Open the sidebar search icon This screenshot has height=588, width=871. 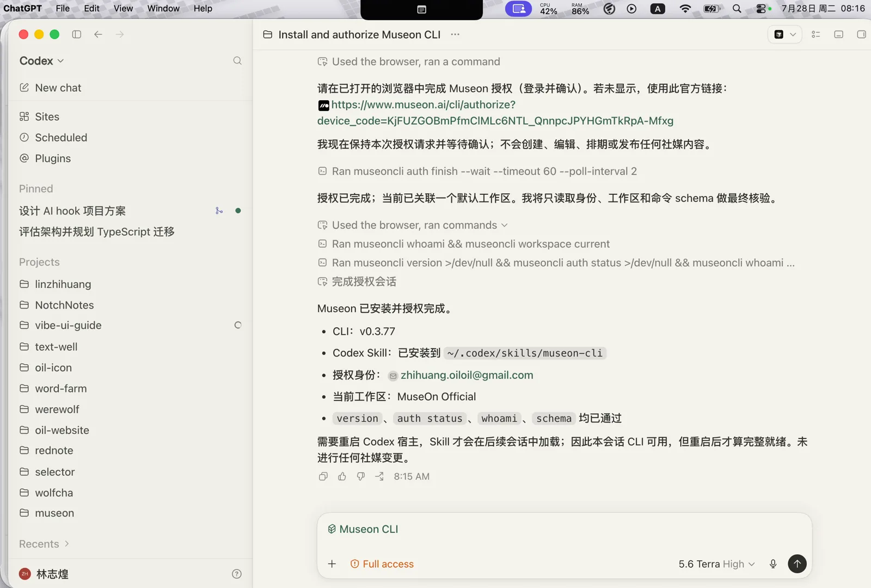237,60
